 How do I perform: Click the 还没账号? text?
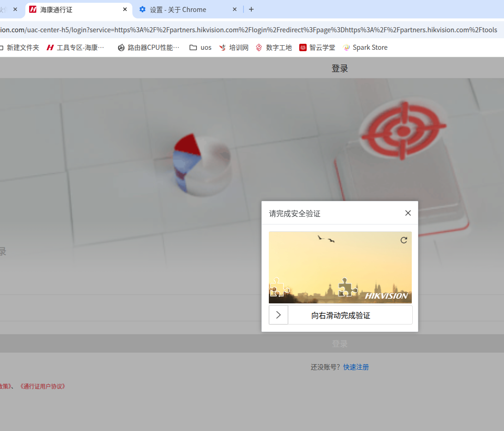click(325, 367)
